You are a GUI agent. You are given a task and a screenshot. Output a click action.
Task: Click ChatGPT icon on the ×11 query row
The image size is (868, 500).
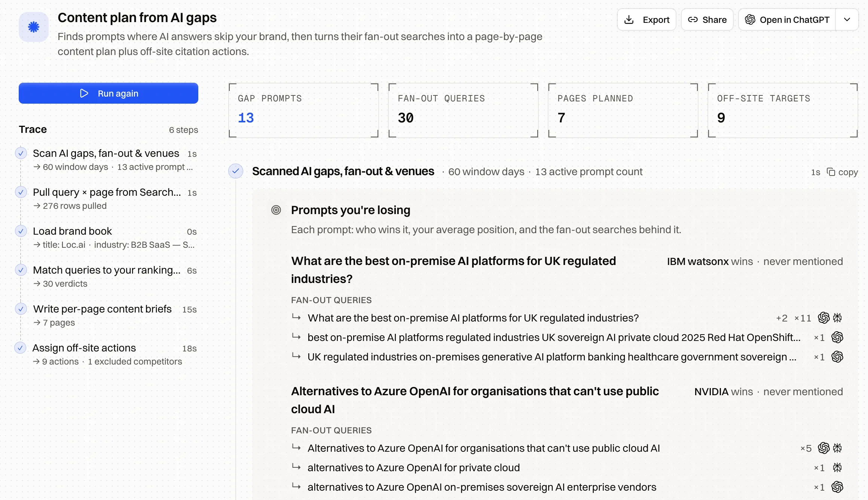(824, 318)
